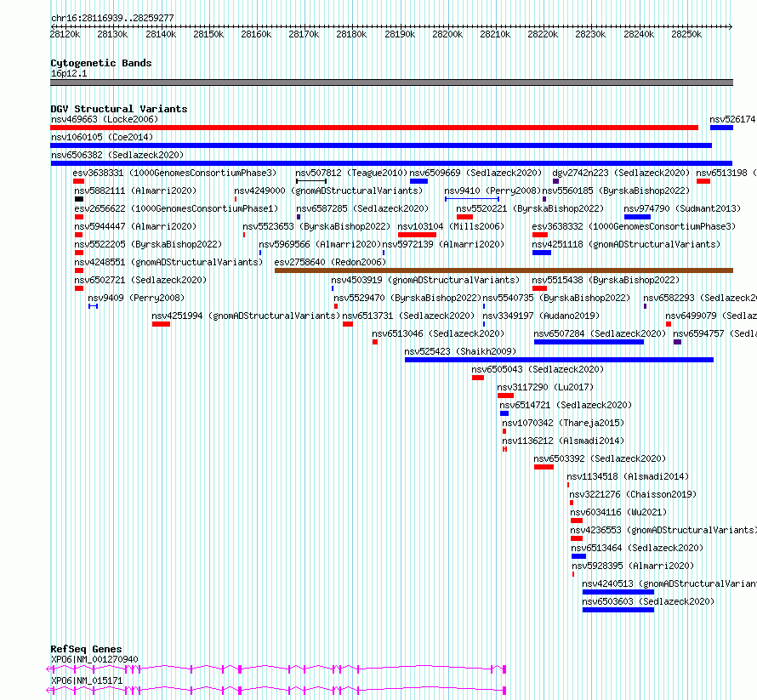Click nsv4251994 (gnomADStructuralVariants) label

(246, 316)
